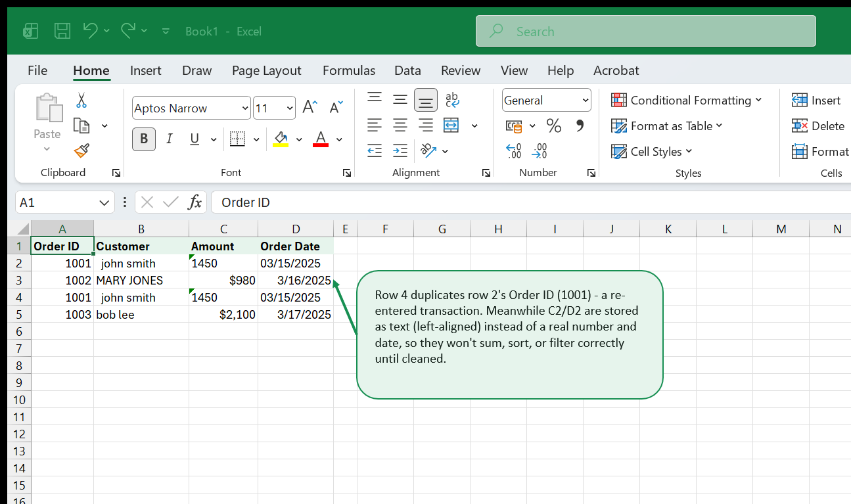Center cell text horizontally
Image resolution: width=851 pixels, height=504 pixels.
coord(400,125)
